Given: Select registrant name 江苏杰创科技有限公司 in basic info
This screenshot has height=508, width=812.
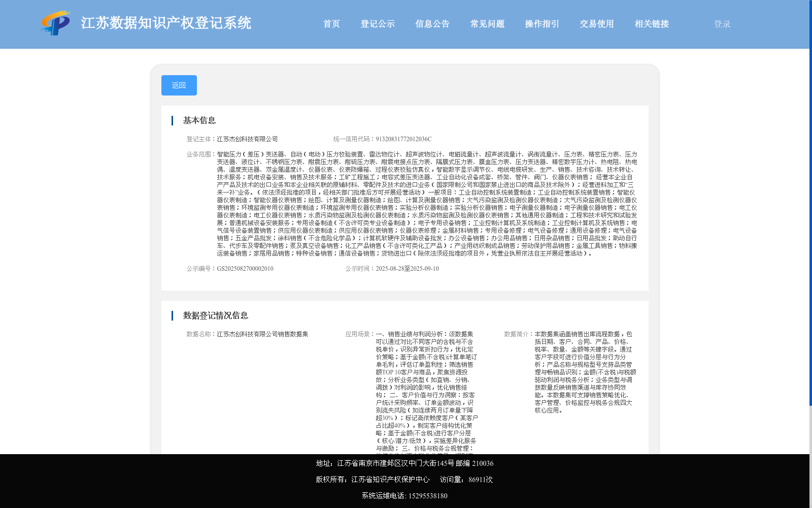Looking at the screenshot, I should (248, 139).
